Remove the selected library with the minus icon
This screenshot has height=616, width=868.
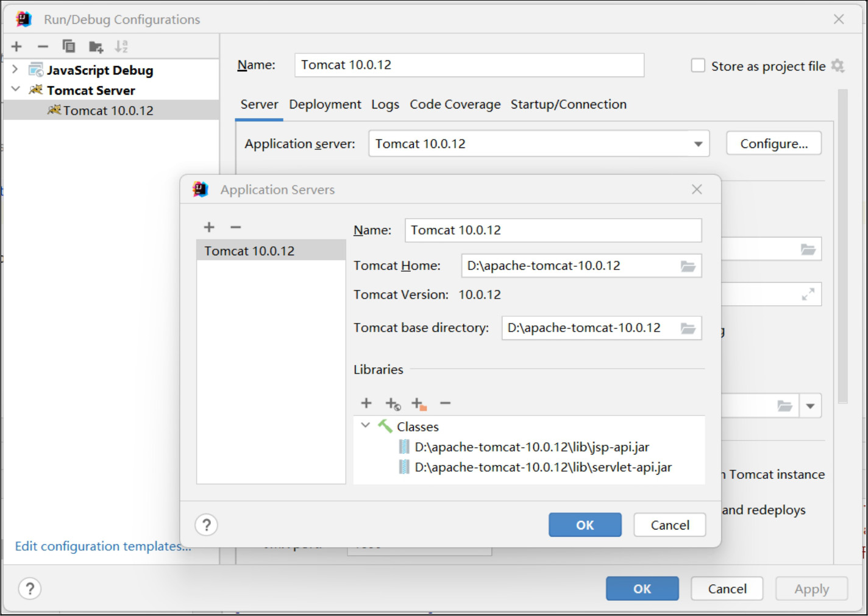coord(445,403)
